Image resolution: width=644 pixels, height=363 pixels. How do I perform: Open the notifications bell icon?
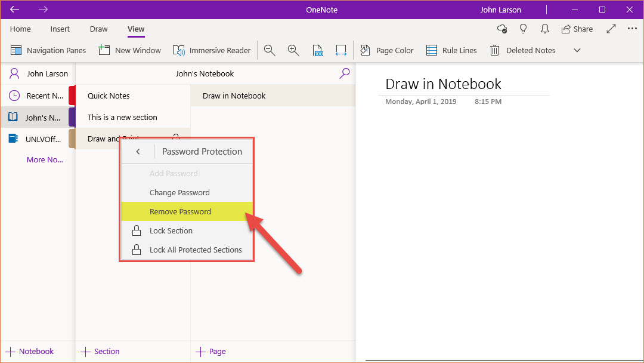click(544, 29)
